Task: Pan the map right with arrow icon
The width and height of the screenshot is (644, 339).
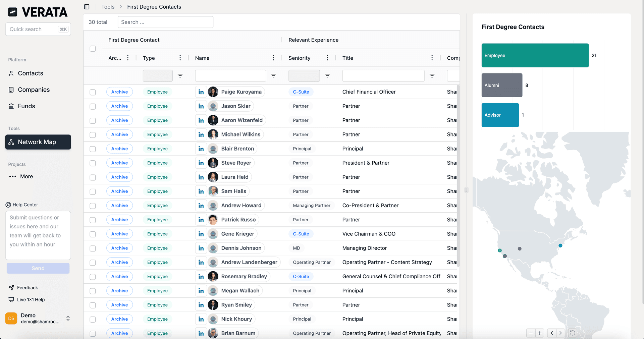Action: pyautogui.click(x=560, y=333)
